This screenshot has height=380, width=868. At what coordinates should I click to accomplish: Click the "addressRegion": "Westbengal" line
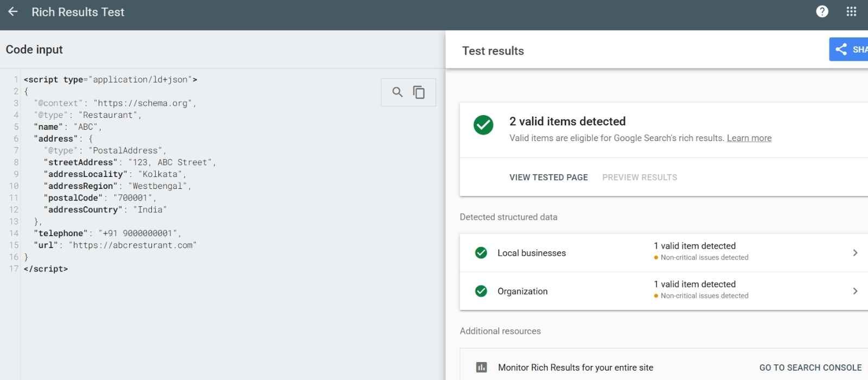pos(118,186)
